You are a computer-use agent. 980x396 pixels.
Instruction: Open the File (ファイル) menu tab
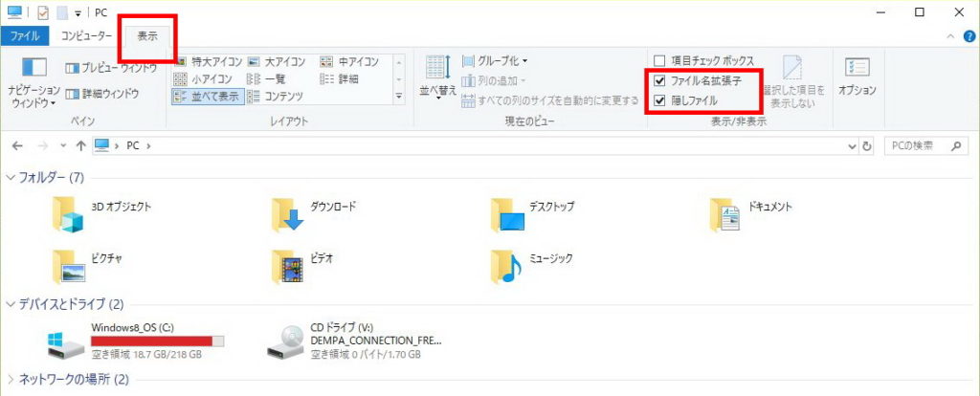click(x=24, y=36)
